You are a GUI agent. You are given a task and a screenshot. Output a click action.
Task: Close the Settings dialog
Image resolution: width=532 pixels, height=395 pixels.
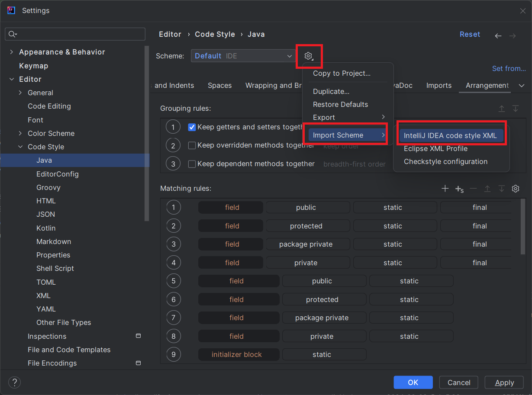(522, 11)
